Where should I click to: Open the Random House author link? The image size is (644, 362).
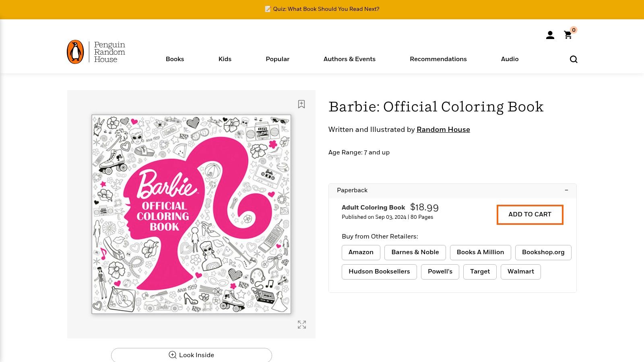pos(443,130)
